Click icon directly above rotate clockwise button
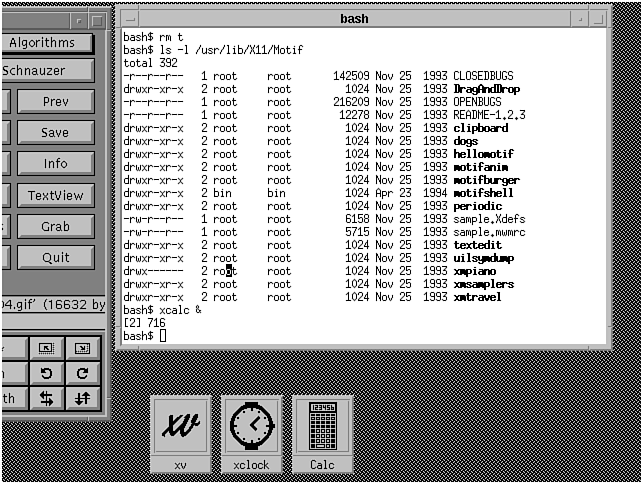Image resolution: width=641 pixels, height=483 pixels. click(83, 348)
